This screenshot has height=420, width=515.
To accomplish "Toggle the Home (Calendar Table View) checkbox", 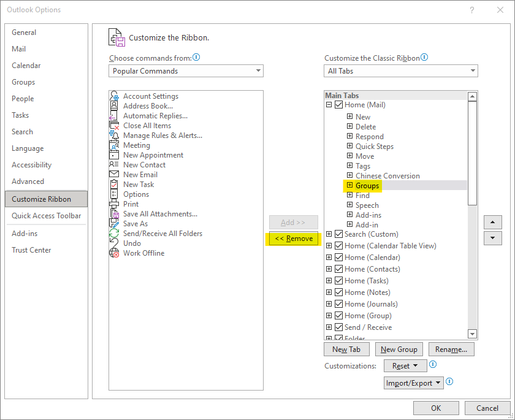I will tap(338, 246).
